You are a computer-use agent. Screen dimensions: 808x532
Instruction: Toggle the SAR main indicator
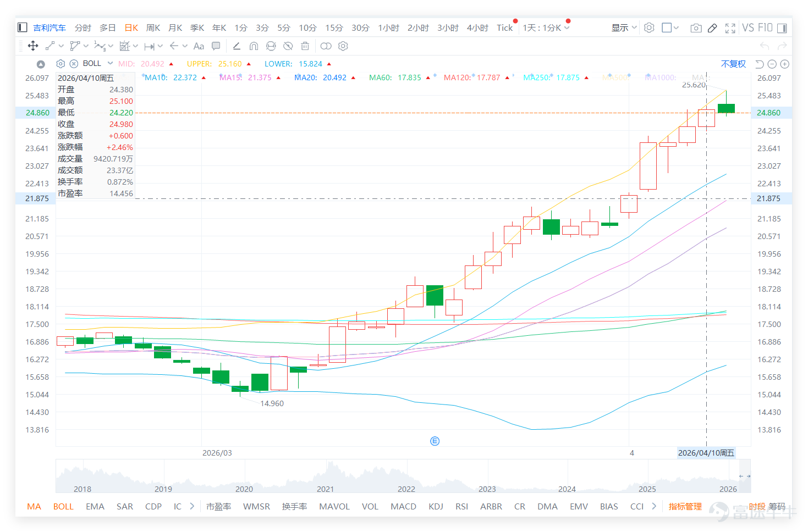(125, 506)
